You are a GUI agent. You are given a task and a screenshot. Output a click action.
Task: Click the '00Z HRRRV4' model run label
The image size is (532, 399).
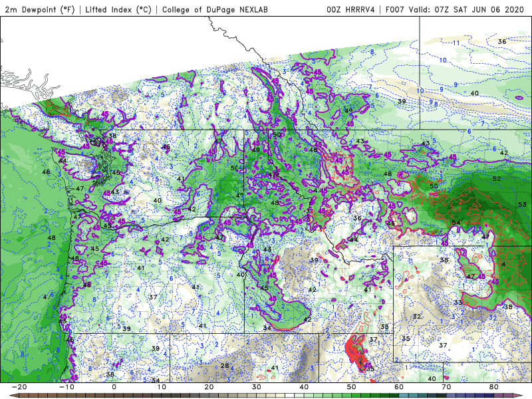350,9
